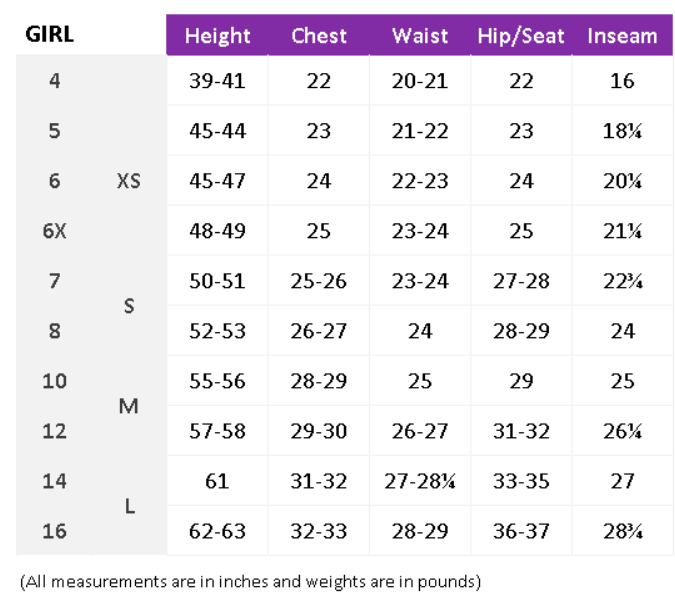Viewport: 675px width, 596px height.
Task: Select the height cell showing 61
Action: [217, 481]
